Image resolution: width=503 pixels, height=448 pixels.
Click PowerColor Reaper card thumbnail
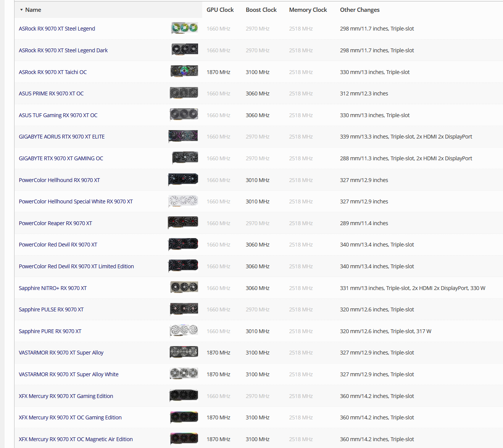click(x=183, y=222)
